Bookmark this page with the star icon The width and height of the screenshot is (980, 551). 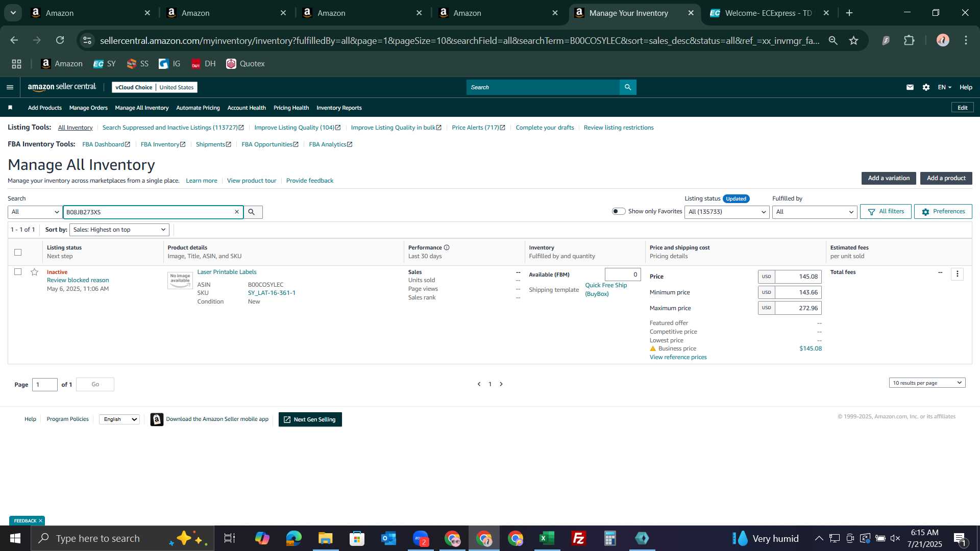point(853,40)
